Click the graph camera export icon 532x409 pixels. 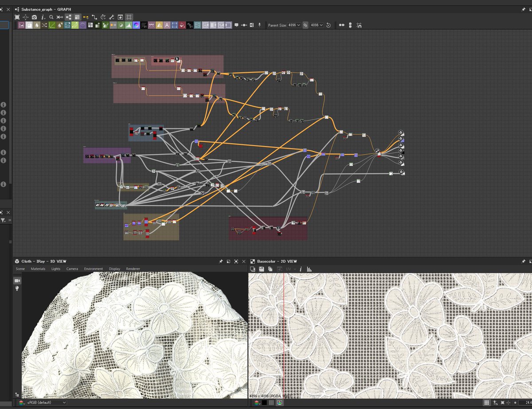pyautogui.click(x=35, y=17)
